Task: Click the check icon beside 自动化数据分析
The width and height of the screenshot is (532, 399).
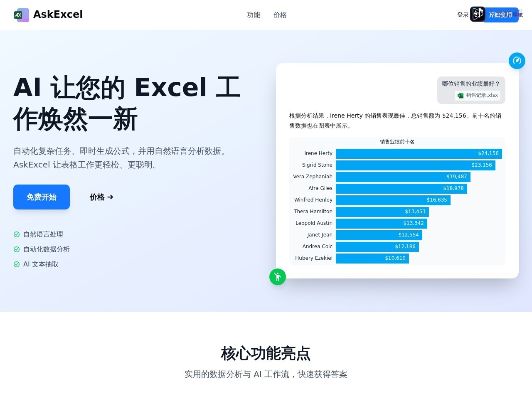Action: click(x=17, y=249)
